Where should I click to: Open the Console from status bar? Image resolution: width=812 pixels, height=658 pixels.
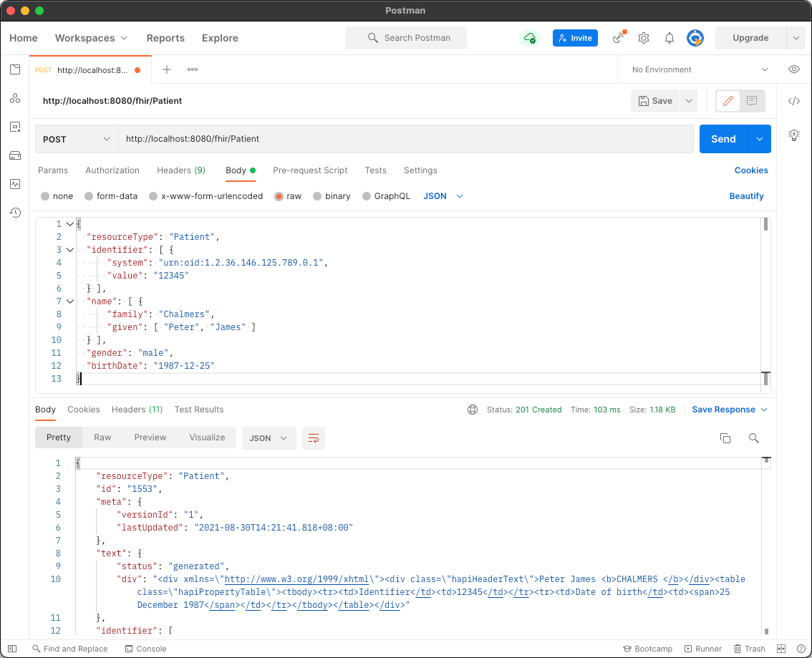click(146, 649)
